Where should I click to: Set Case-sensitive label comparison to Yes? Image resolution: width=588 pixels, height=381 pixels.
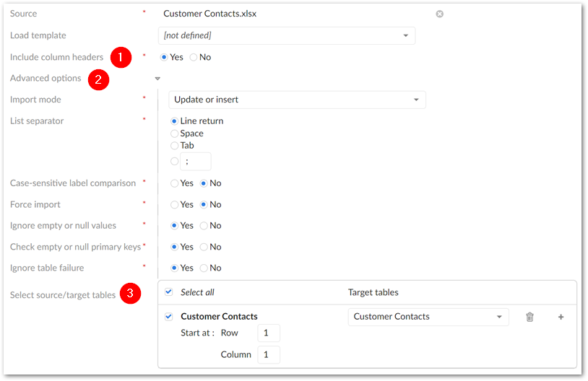(175, 183)
